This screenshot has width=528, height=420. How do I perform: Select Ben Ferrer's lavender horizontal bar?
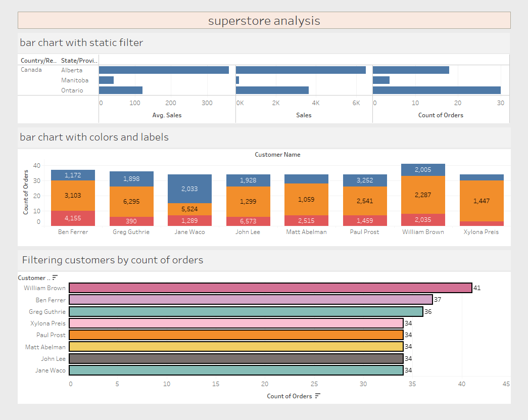[251, 299]
